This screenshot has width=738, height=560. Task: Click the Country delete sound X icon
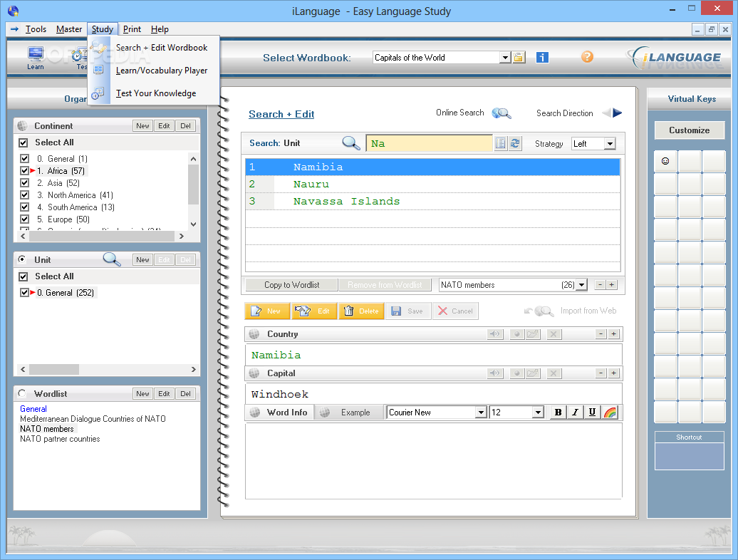[553, 334]
